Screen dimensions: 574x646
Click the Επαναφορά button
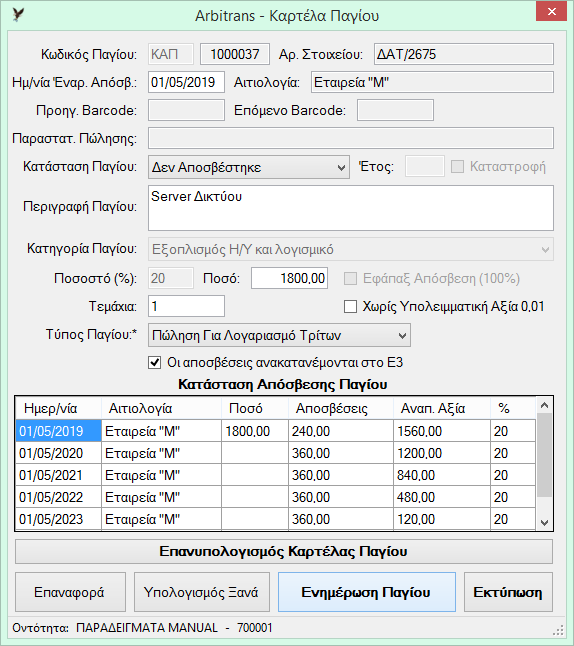click(70, 592)
